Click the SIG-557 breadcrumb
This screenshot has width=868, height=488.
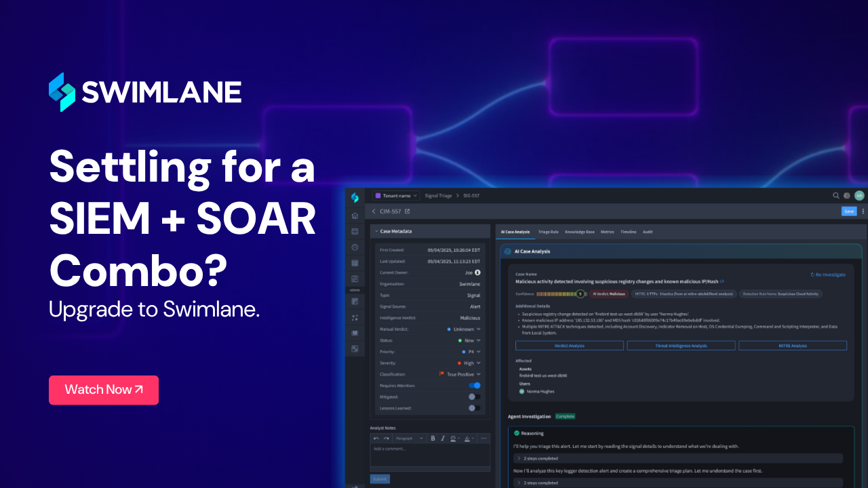(x=471, y=195)
